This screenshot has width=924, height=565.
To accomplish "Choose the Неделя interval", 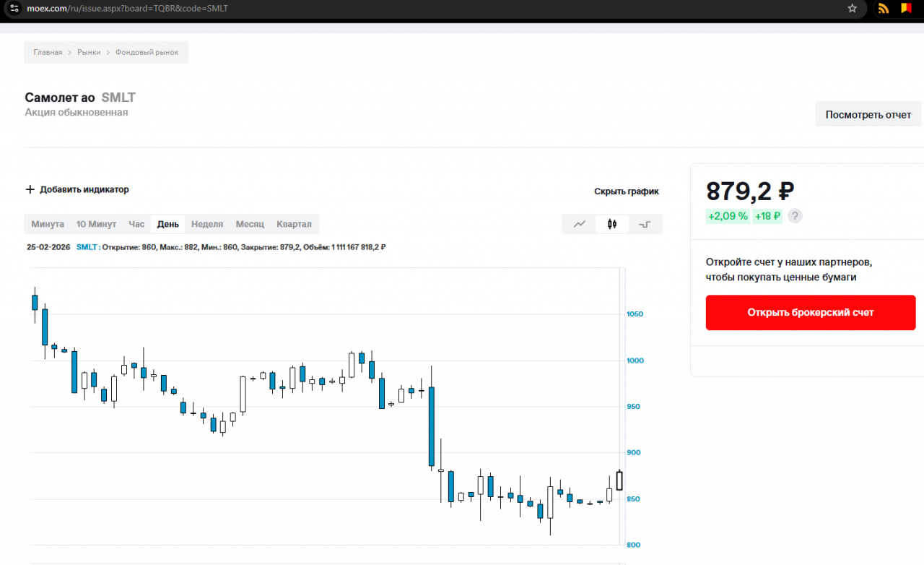I will [207, 224].
